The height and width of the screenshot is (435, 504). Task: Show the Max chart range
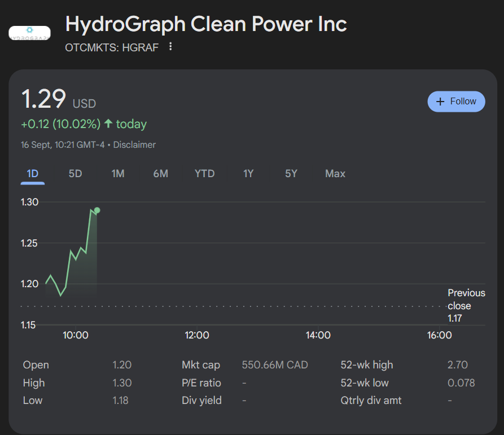tap(335, 174)
